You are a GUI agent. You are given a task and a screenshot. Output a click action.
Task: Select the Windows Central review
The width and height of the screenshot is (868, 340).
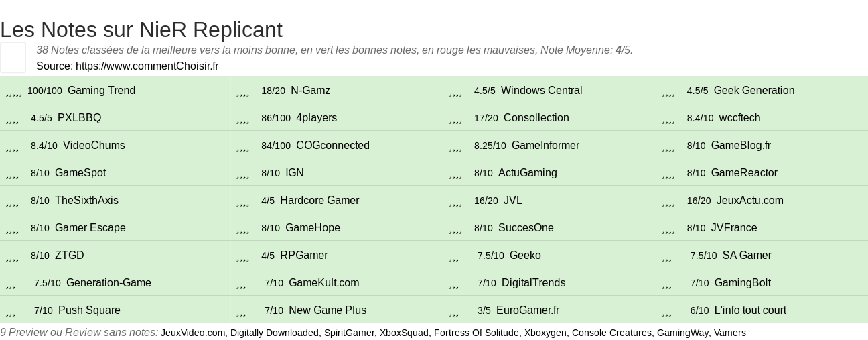tap(541, 91)
